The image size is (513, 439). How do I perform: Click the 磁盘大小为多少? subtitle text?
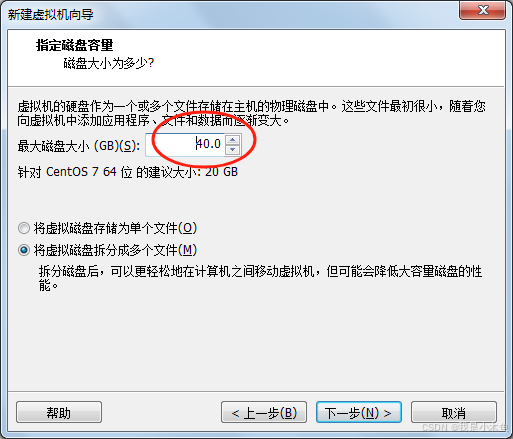click(109, 63)
